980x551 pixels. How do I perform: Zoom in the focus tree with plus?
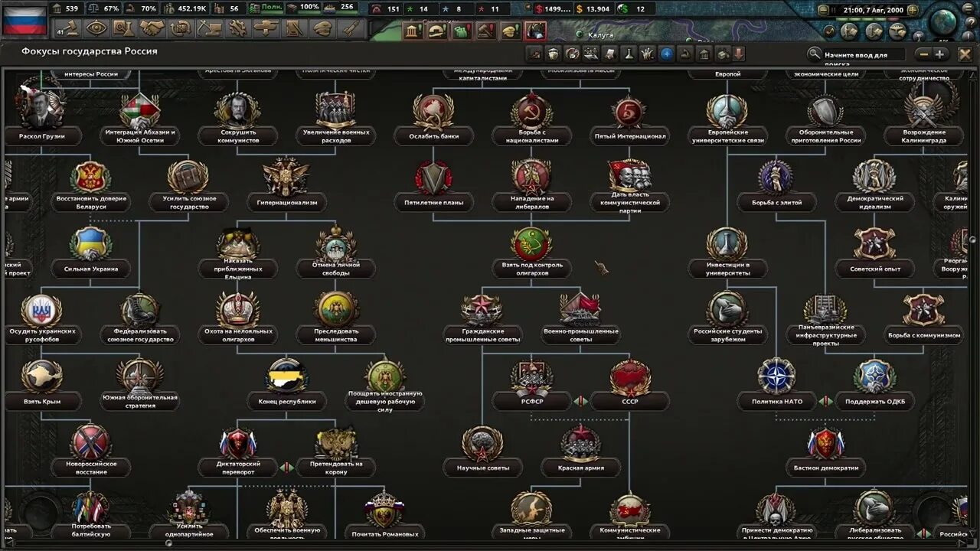940,54
